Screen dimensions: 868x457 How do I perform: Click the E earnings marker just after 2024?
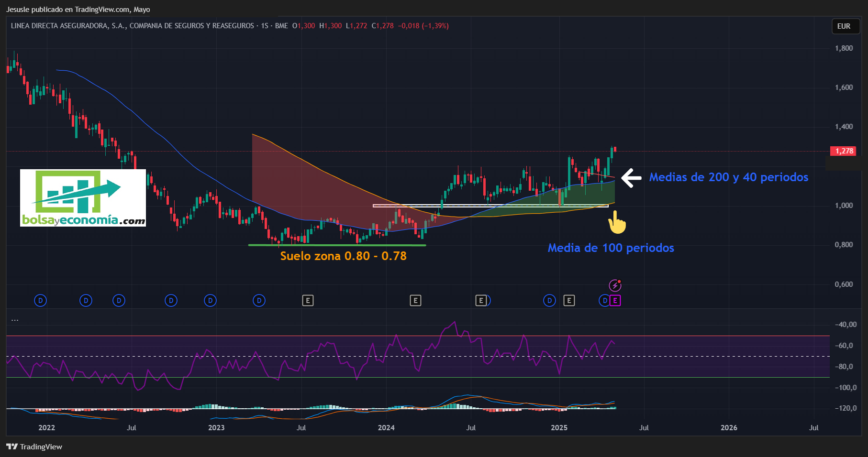[x=415, y=301]
